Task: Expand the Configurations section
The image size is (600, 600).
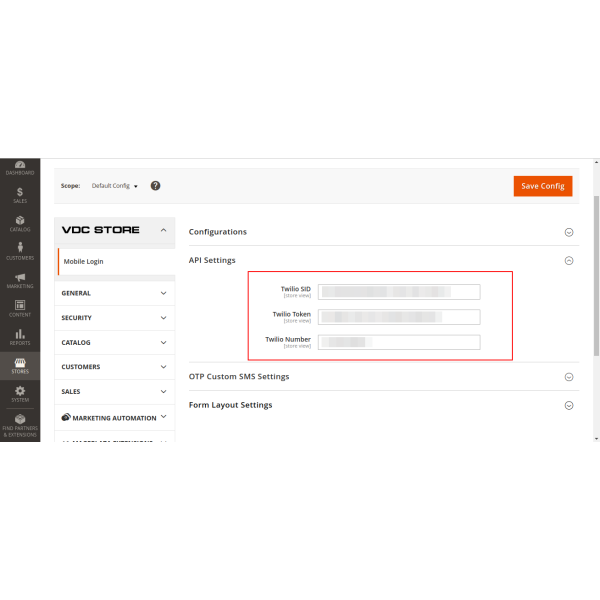Action: [569, 232]
